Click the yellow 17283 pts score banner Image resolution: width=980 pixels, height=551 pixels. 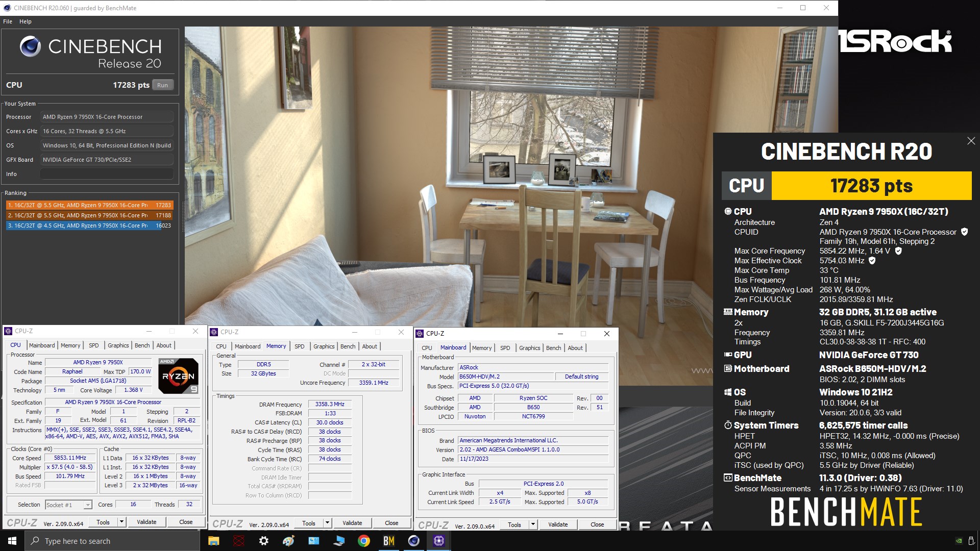(x=871, y=186)
